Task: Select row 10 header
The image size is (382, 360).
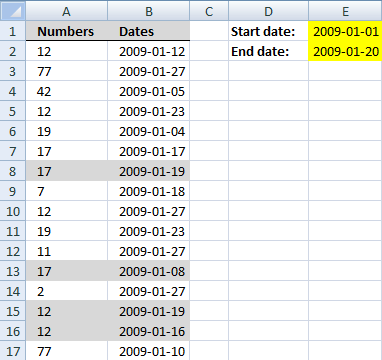Action: 13,211
